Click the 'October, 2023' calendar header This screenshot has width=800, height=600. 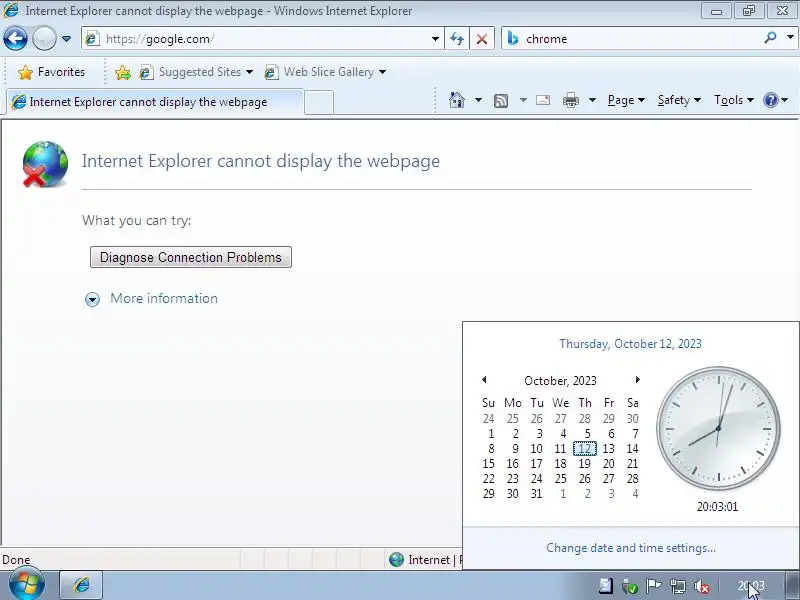[x=560, y=381]
